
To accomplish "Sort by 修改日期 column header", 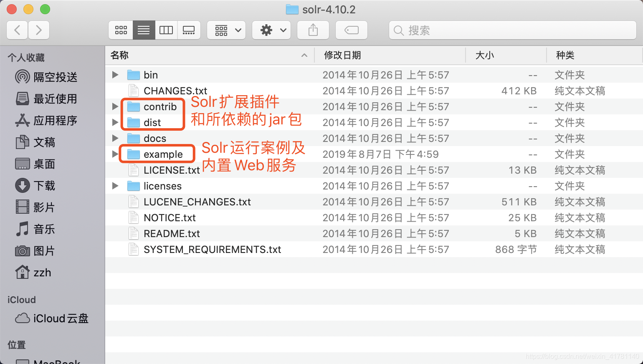I will (x=390, y=55).
